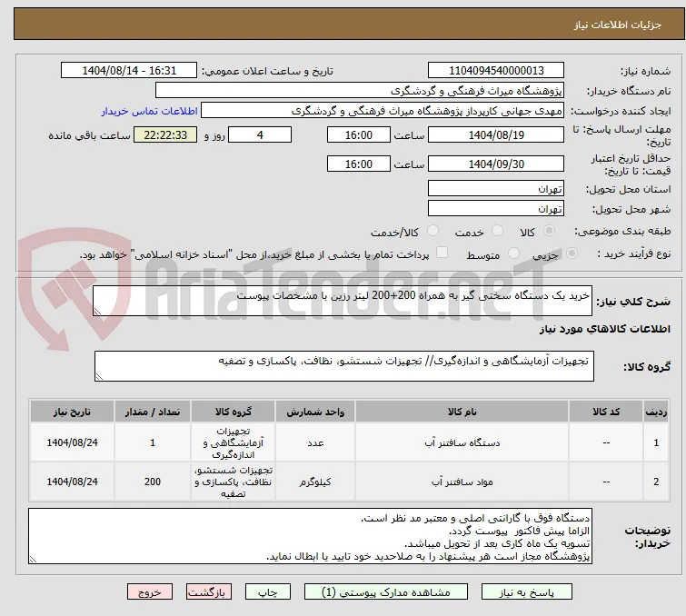This screenshot has width=686, height=616.
Task: Toggle the اسناد خزانه اسلامی payment checkbox
Action: click(x=442, y=253)
